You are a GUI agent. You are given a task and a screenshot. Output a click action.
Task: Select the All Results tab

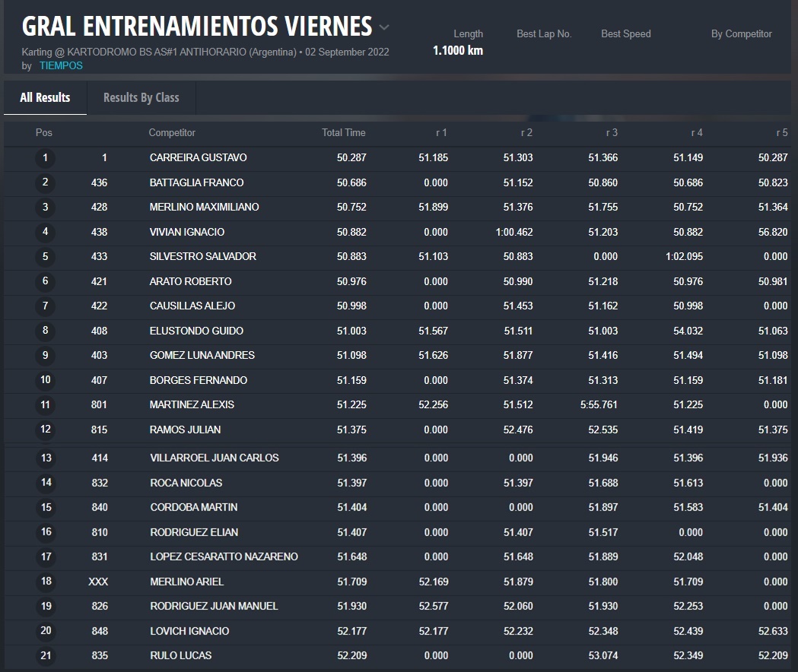pos(45,97)
